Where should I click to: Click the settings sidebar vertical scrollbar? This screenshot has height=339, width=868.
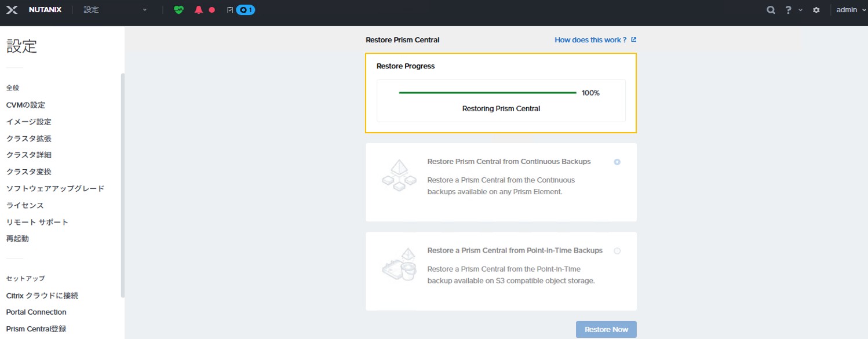click(x=122, y=185)
